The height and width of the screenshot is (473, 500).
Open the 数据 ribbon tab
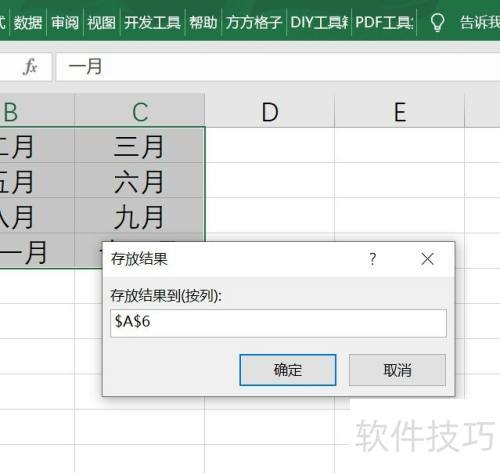click(28, 23)
